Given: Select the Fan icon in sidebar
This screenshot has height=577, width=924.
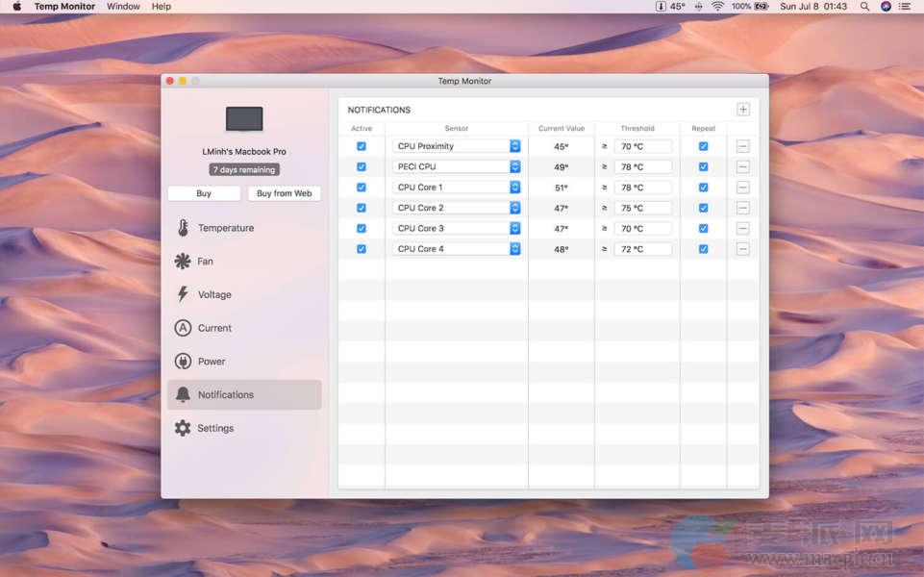Looking at the screenshot, I should pyautogui.click(x=183, y=262).
